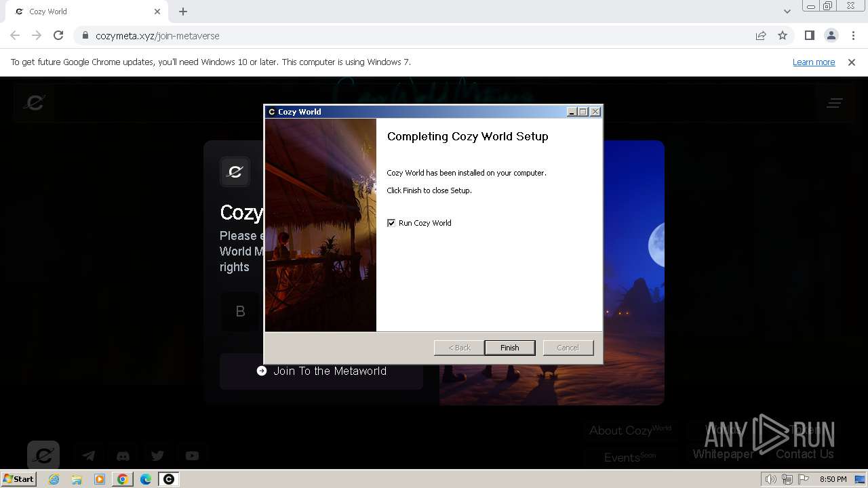The image size is (868, 488).
Task: Select Cozy World installer taskbar item
Action: [169, 479]
